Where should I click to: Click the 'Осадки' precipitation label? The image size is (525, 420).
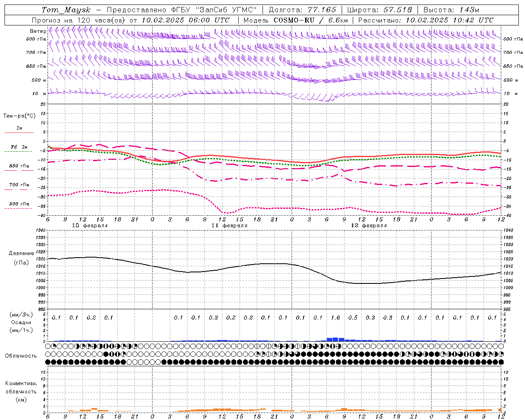tap(21, 322)
